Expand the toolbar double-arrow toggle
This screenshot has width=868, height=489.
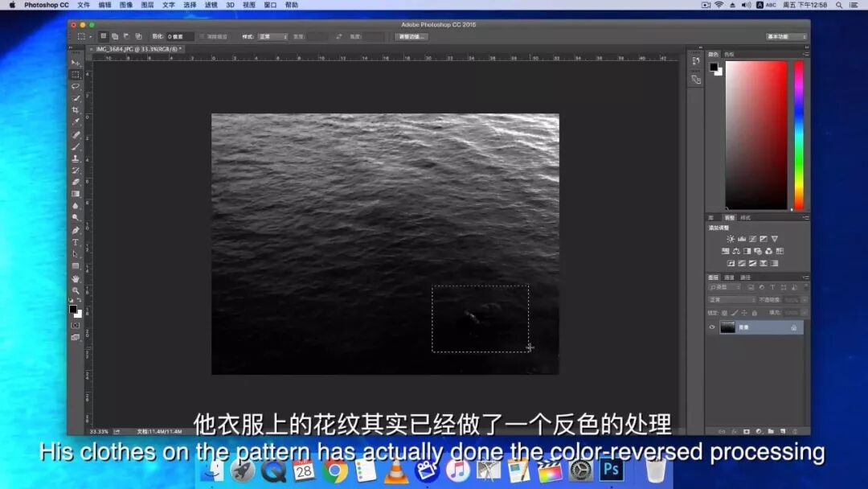71,48
